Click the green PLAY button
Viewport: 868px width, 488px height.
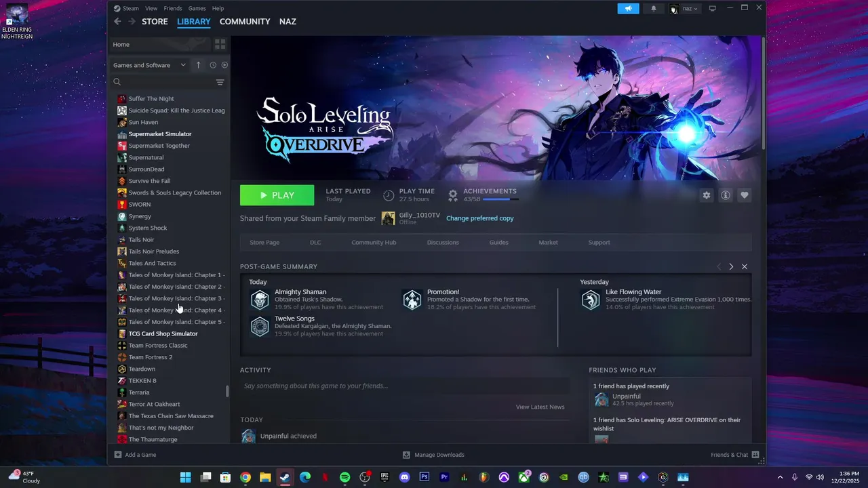(277, 195)
